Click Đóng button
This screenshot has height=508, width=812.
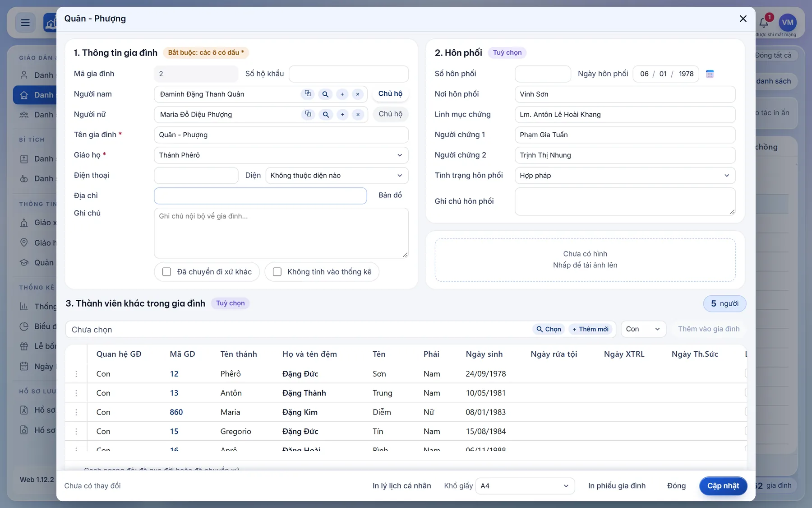pos(676,486)
